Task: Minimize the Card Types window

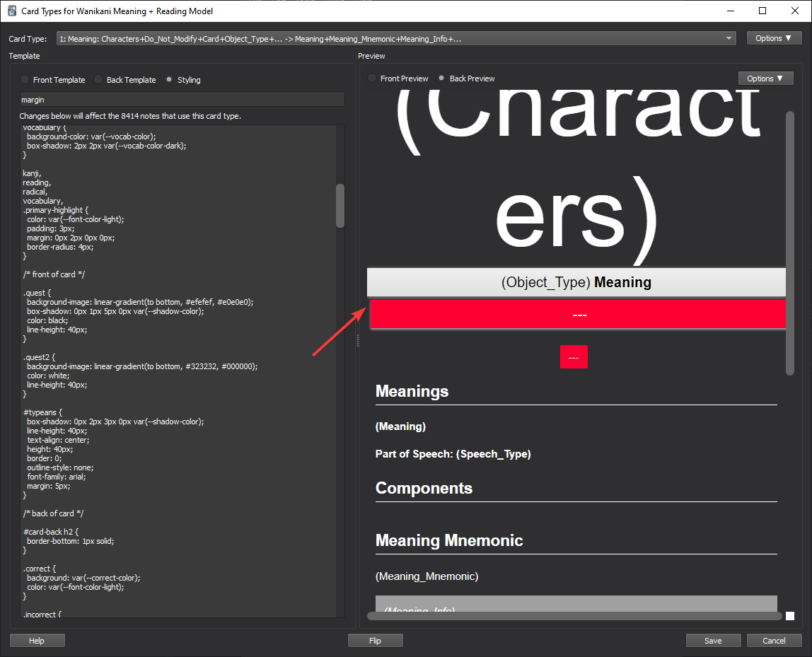Action: click(x=731, y=11)
